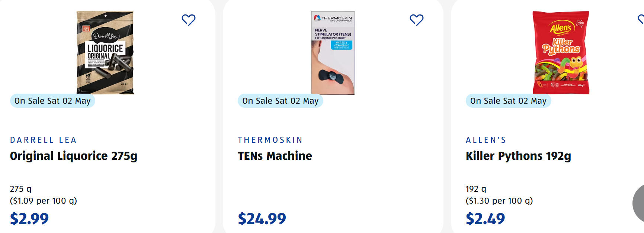Click the sale date badge on TENs Machine
This screenshot has width=644, height=233.
pyautogui.click(x=280, y=101)
